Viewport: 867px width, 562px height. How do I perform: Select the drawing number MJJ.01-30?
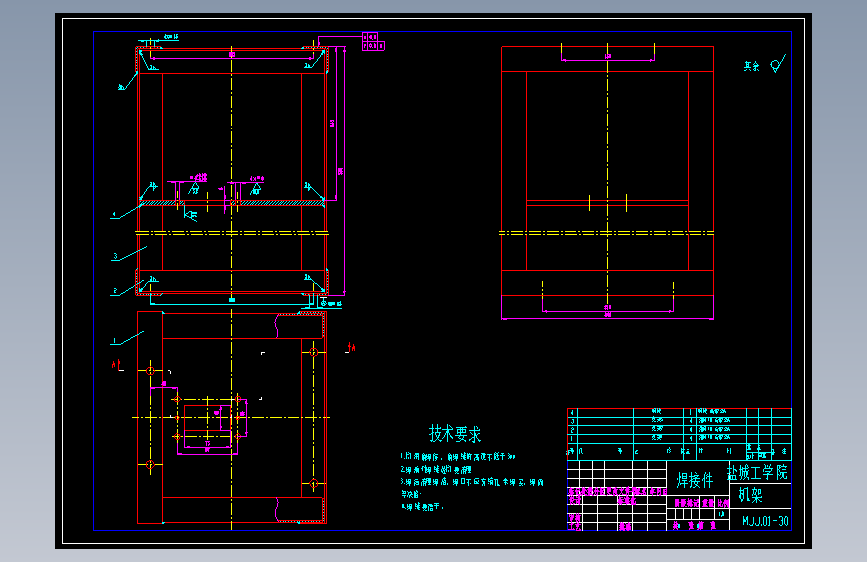tap(765, 521)
